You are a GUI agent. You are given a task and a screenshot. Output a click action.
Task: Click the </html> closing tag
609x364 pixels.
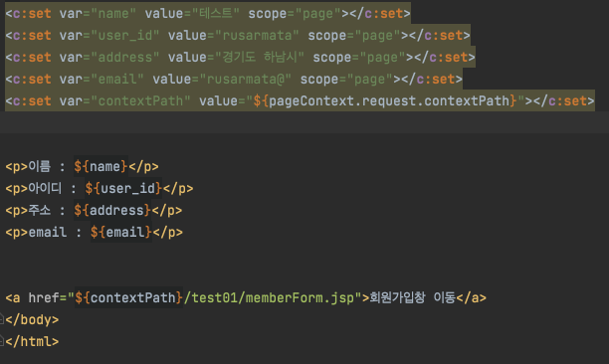point(32,341)
